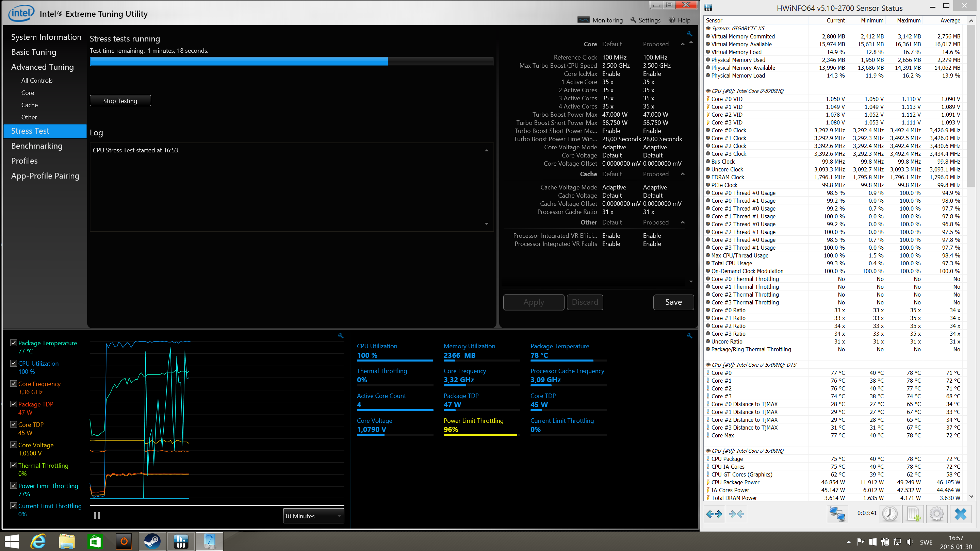Screen dimensions: 980x551
Task: Collapse the Other settings section
Action: 683,222
